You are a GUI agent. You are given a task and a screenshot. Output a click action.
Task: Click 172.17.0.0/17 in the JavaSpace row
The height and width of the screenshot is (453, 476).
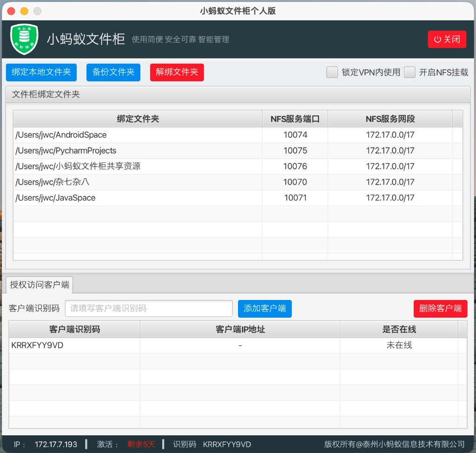click(390, 198)
